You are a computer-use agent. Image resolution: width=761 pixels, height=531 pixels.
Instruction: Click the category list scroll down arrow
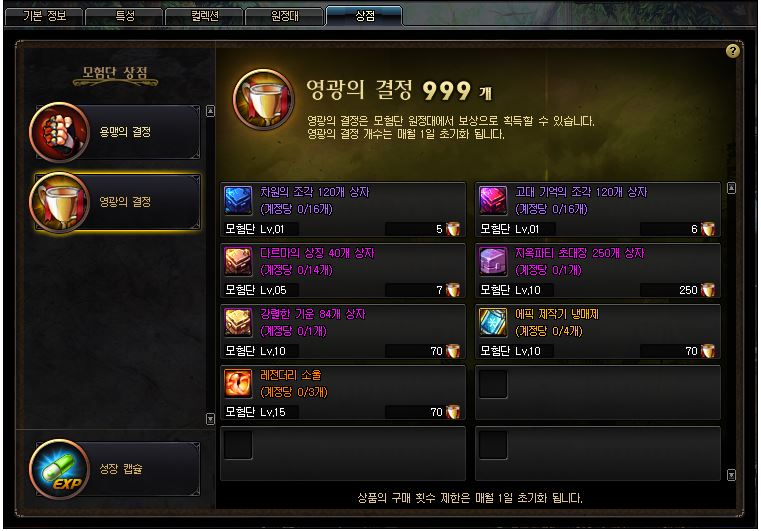tap(210, 418)
